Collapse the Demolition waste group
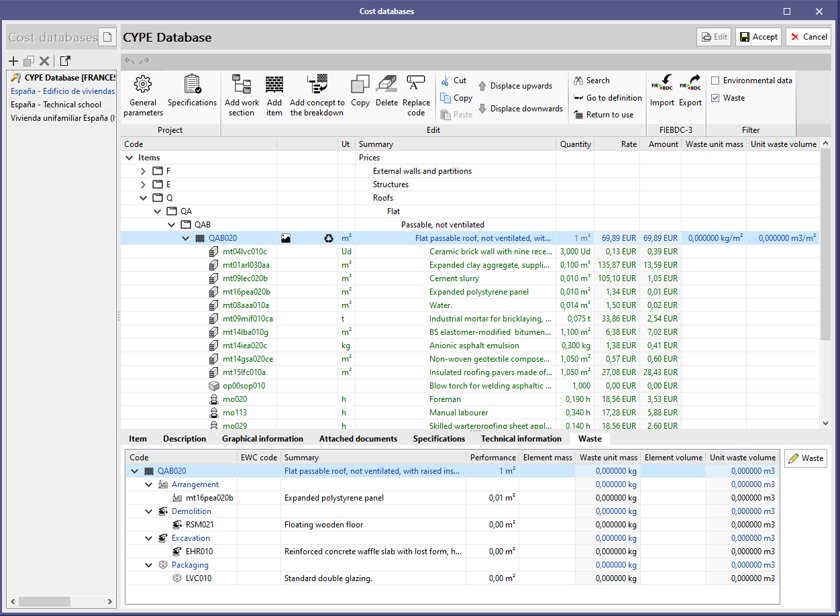 tap(148, 511)
